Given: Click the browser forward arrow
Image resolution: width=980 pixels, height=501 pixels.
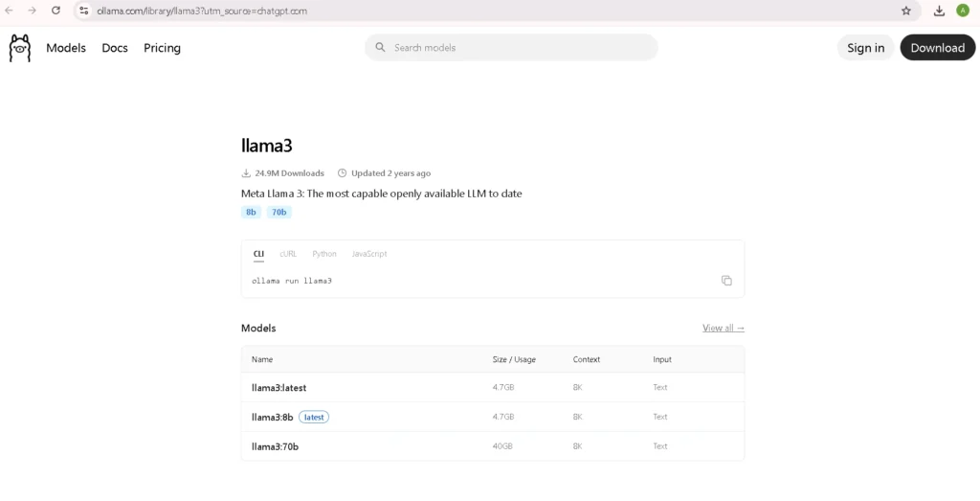Looking at the screenshot, I should coord(32,11).
